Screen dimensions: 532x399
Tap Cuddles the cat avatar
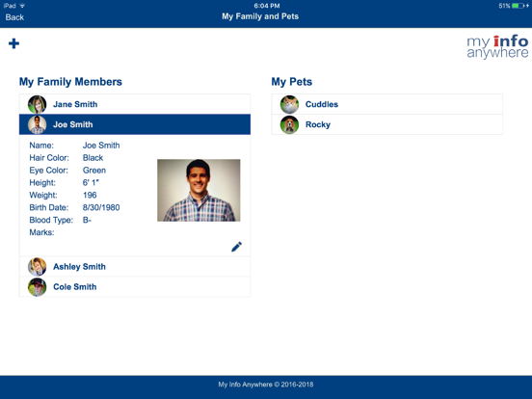[289, 104]
